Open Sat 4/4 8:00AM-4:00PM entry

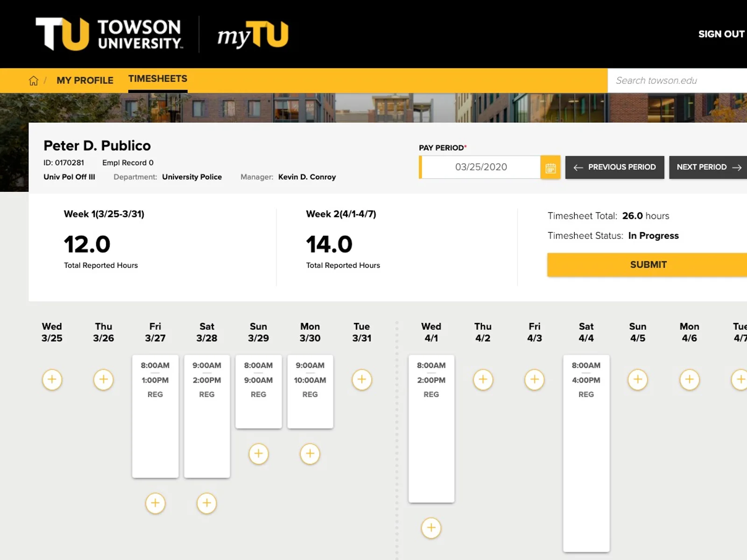coord(586,454)
